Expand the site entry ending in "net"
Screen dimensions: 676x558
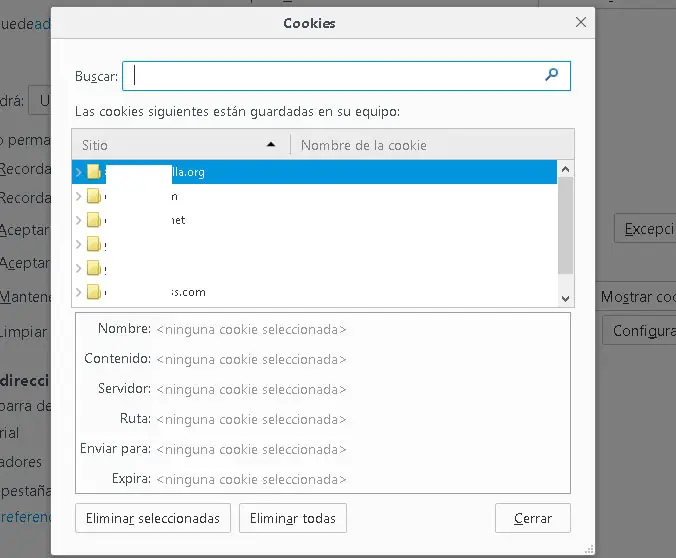pyautogui.click(x=79, y=220)
